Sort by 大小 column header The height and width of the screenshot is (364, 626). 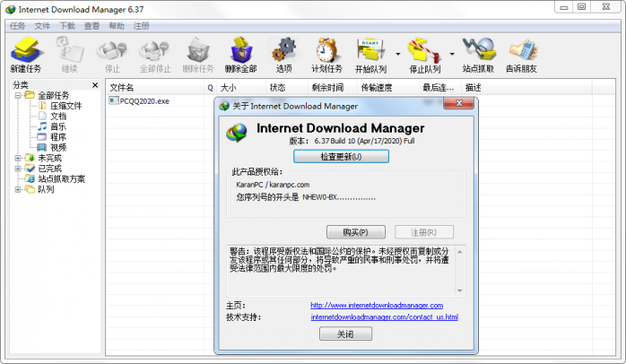point(240,87)
